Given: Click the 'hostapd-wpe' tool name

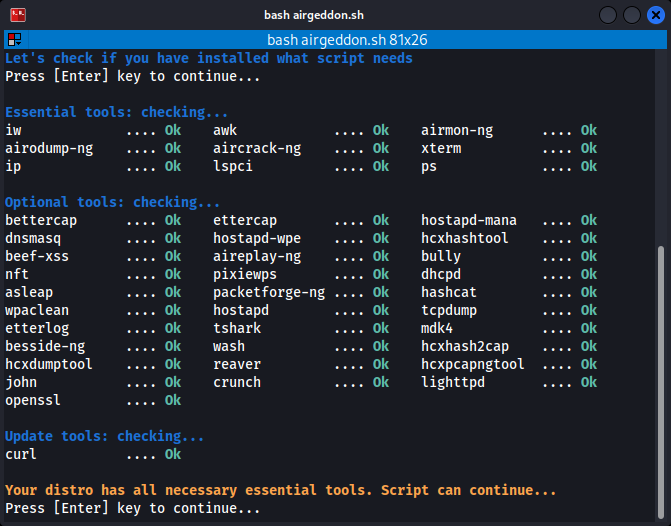Looking at the screenshot, I should (x=257, y=238).
